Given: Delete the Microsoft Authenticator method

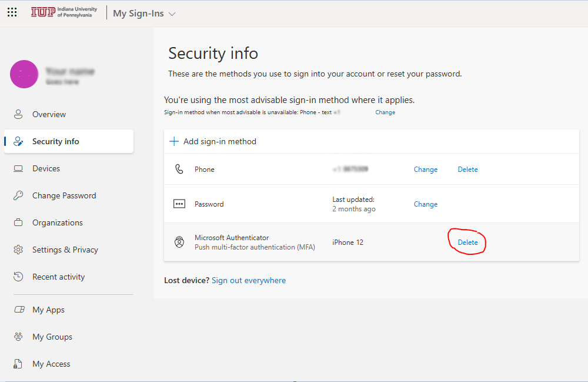Looking at the screenshot, I should [x=467, y=243].
